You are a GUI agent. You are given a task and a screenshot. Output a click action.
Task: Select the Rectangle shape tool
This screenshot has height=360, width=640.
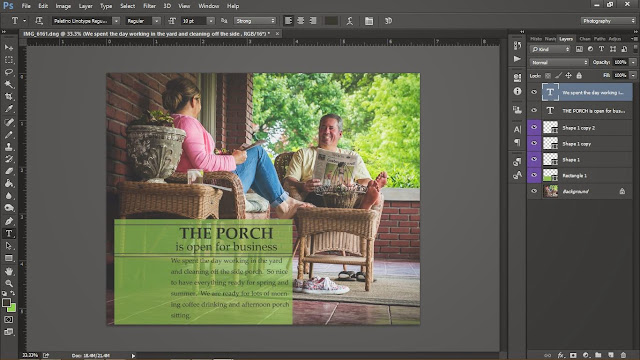9,258
